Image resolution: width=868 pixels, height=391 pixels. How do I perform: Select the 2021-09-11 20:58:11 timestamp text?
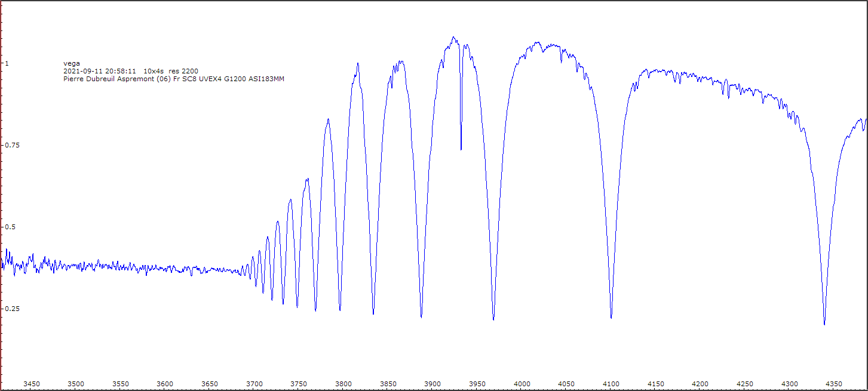tap(103, 70)
